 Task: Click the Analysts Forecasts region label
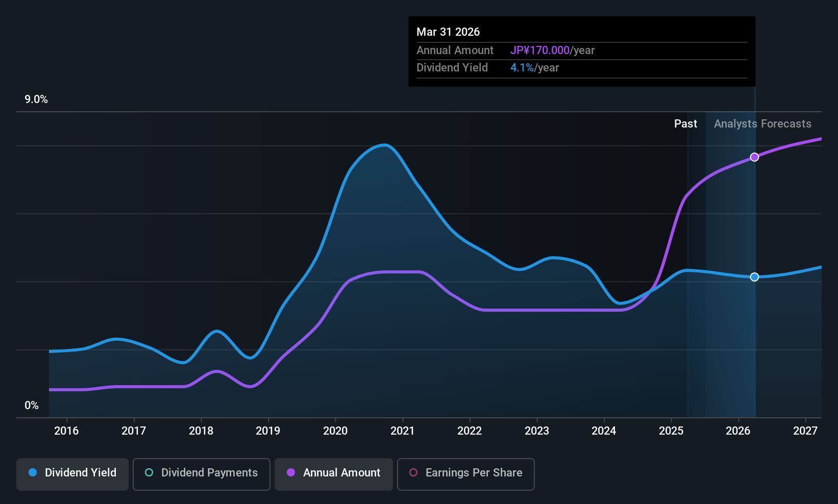[762, 124]
